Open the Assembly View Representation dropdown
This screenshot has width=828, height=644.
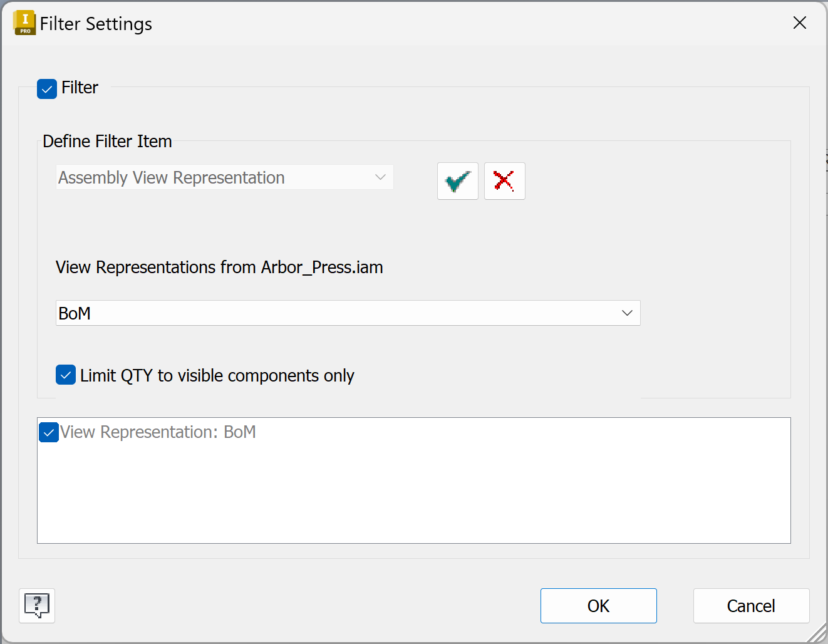pos(380,177)
